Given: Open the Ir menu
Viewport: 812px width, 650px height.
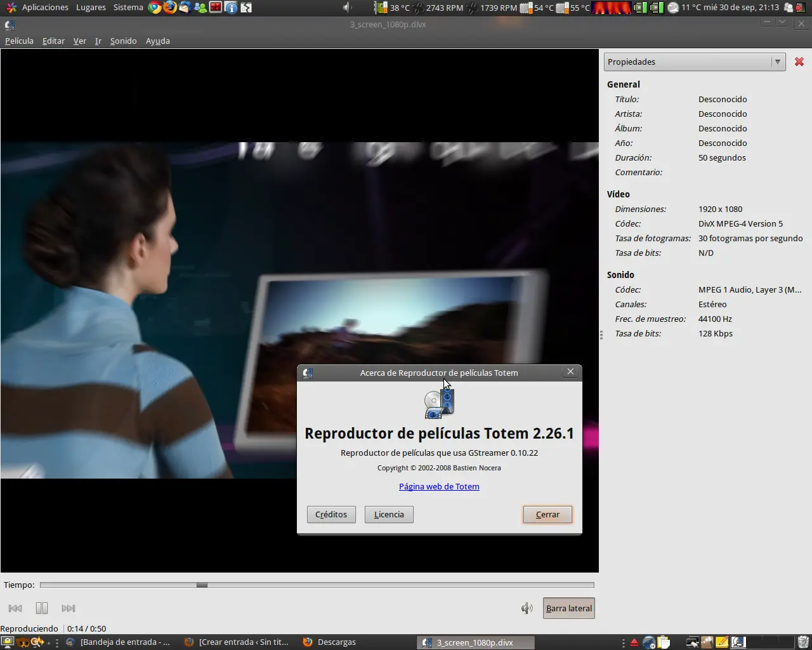Looking at the screenshot, I should 98,41.
